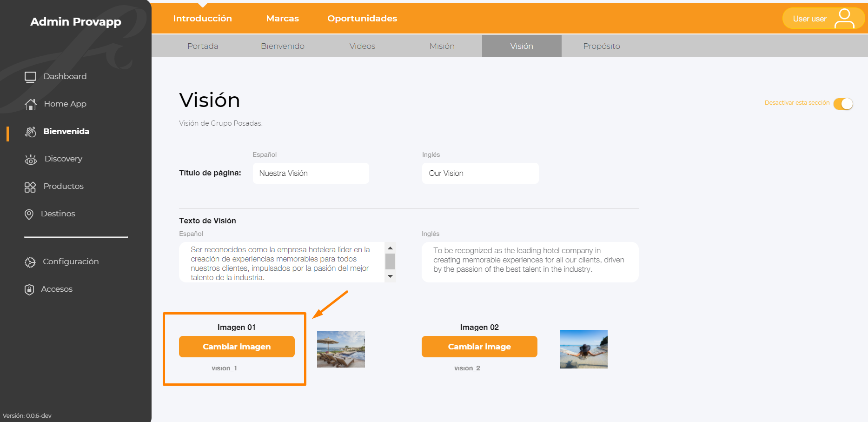The image size is (868, 422).
Task: Open the Home App sidebar link
Action: (65, 104)
